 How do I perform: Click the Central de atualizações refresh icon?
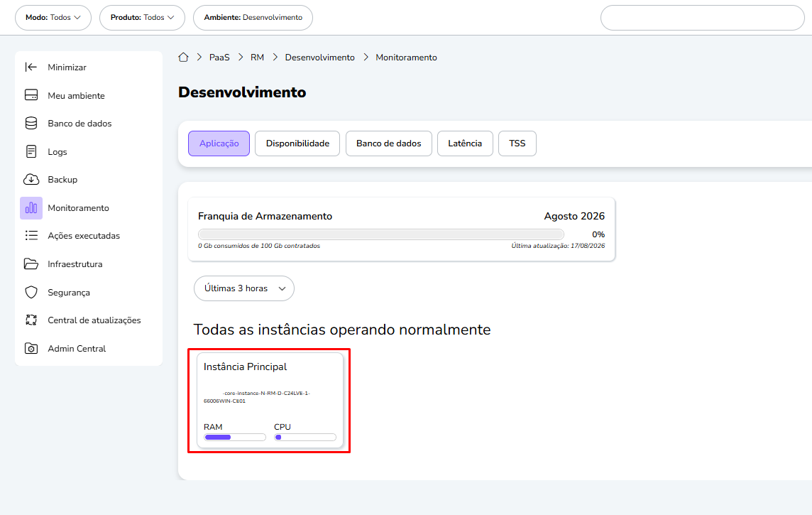tap(31, 320)
